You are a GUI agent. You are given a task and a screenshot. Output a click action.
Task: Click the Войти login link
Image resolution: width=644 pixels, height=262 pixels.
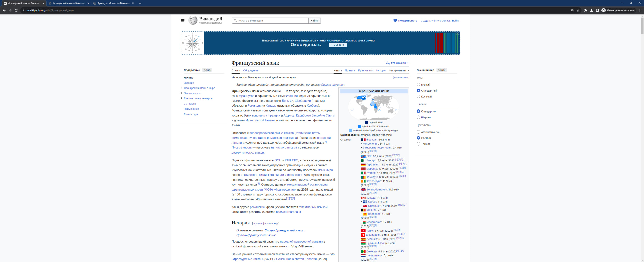tap(456, 21)
